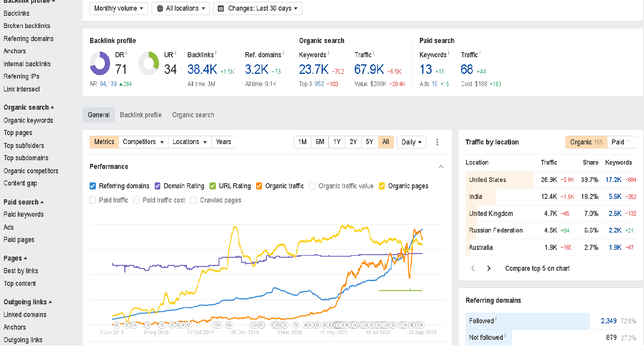
Task: Switch to the Backlink profile tab
Action: pyautogui.click(x=140, y=115)
